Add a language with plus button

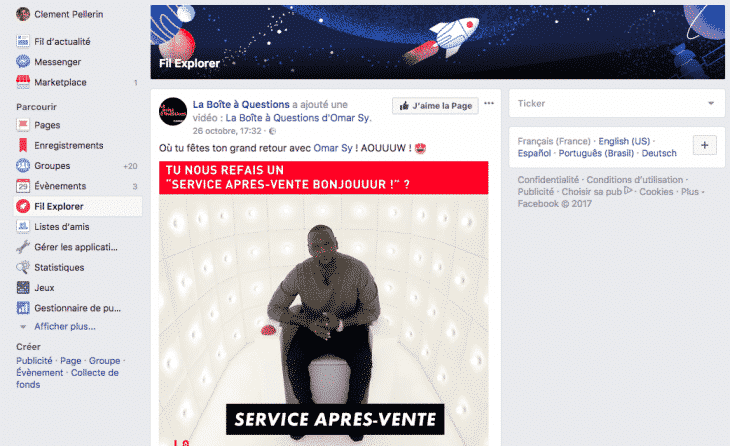pos(704,145)
